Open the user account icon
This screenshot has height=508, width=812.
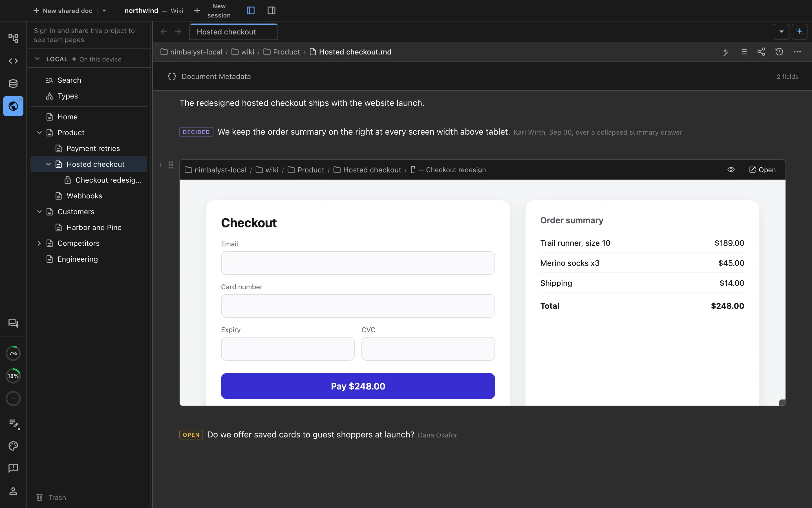pos(13,491)
